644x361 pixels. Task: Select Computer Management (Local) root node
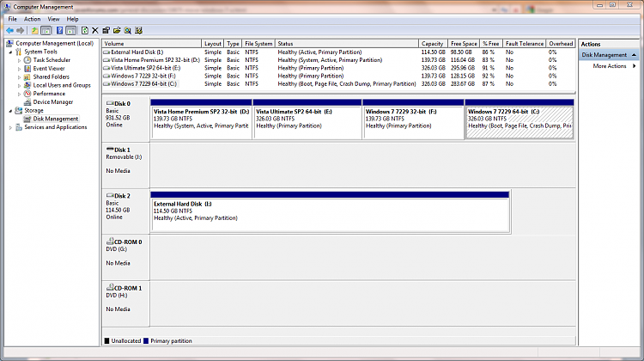[54, 43]
